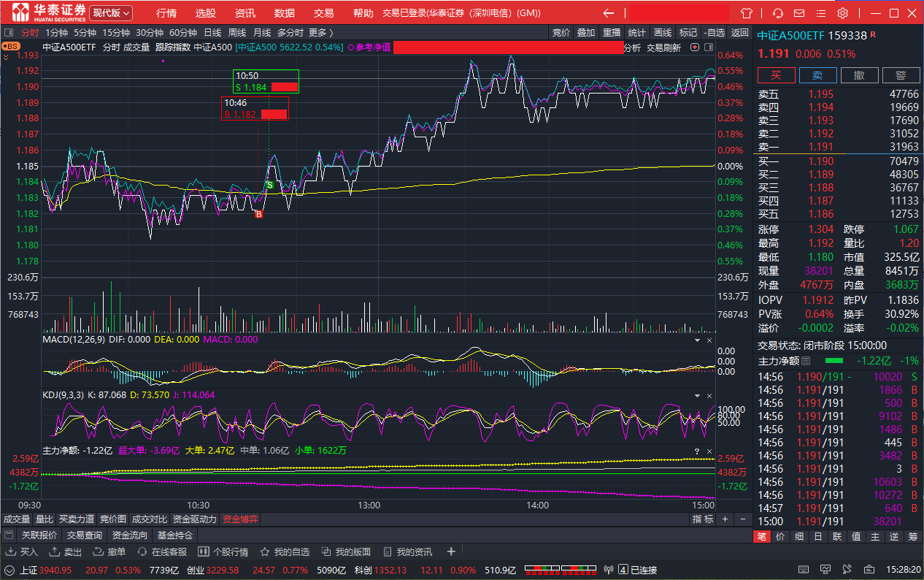The image size is (924, 580).
Task: Toggle the BS trade markers badge
Action: pos(11,46)
